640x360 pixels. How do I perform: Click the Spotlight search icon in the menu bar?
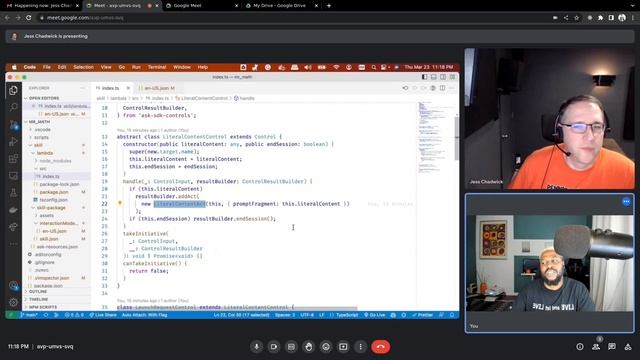pyautogui.click(x=373, y=67)
